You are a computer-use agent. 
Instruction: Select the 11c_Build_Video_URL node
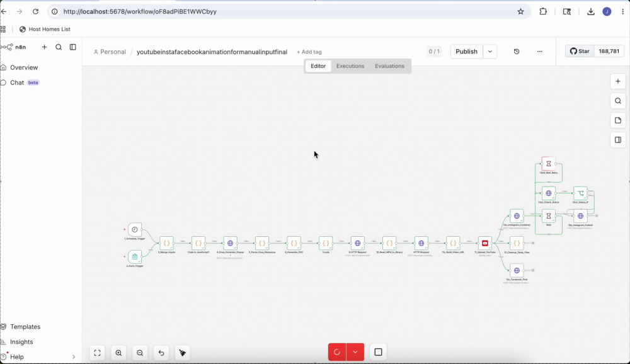pyautogui.click(x=453, y=243)
